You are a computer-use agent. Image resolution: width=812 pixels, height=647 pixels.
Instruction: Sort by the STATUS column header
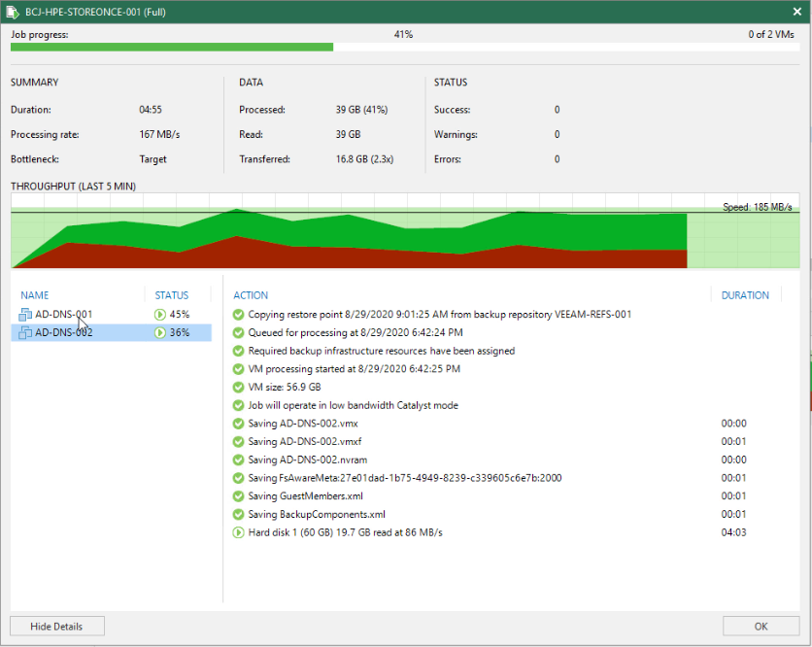[171, 295]
